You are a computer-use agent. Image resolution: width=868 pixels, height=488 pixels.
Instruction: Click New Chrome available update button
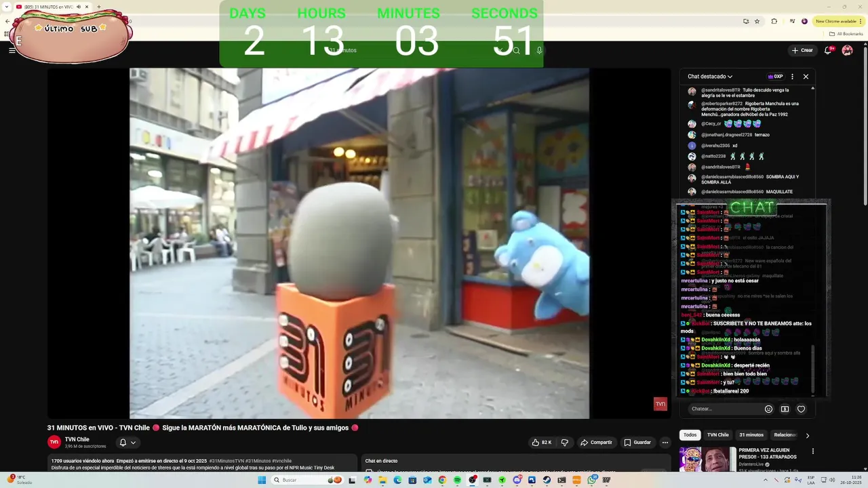pos(838,21)
